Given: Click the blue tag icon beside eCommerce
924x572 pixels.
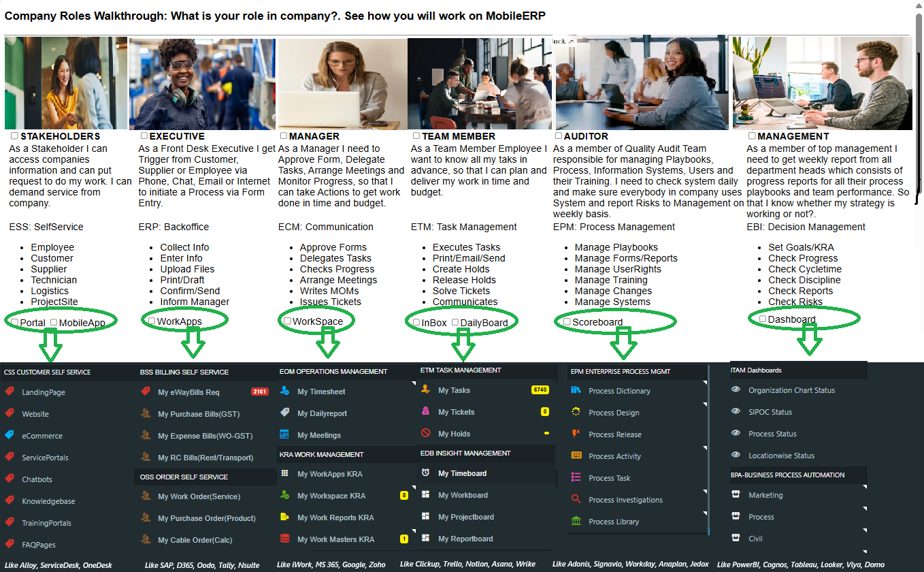Looking at the screenshot, I should (x=10, y=435).
